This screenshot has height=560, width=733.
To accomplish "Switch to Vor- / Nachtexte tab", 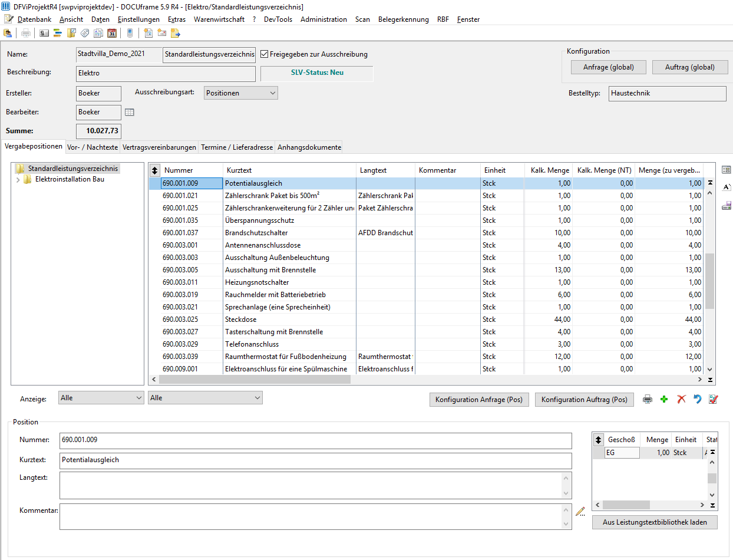I will point(93,147).
